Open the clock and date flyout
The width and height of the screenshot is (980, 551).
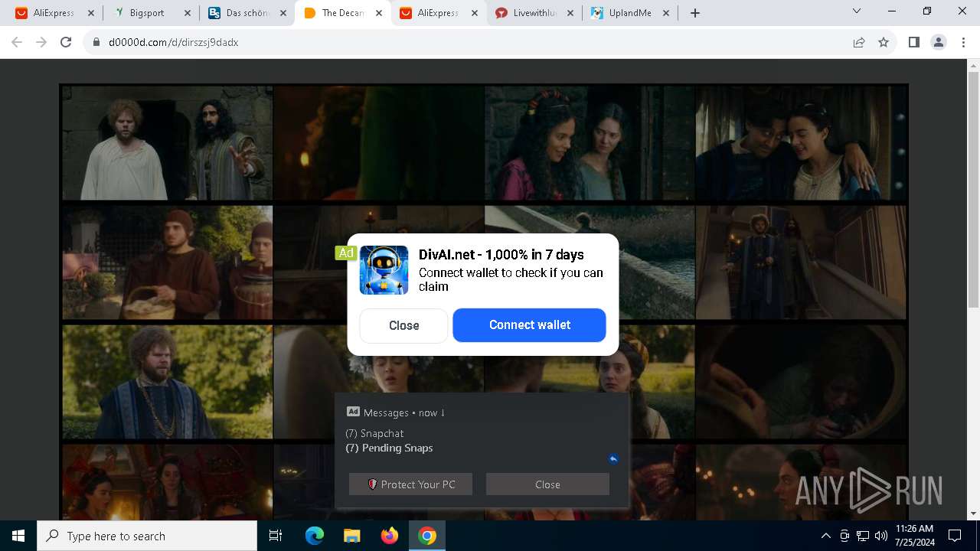pos(914,536)
